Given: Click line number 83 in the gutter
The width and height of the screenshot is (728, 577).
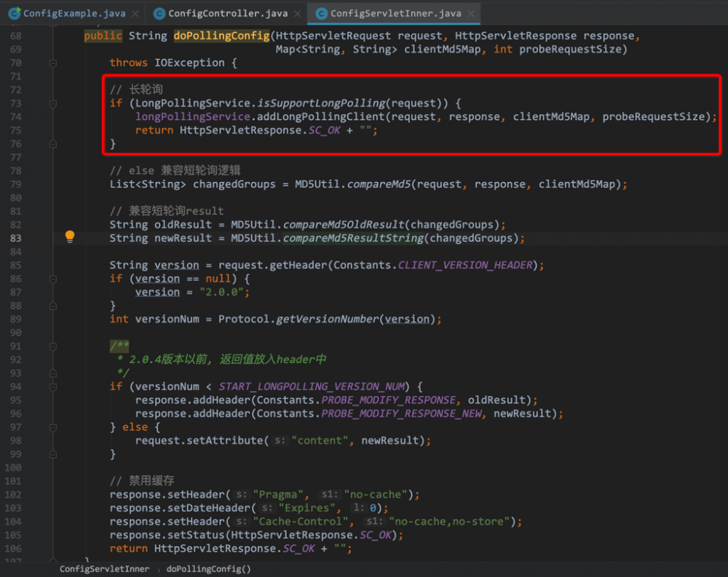Looking at the screenshot, I should click(16, 238).
